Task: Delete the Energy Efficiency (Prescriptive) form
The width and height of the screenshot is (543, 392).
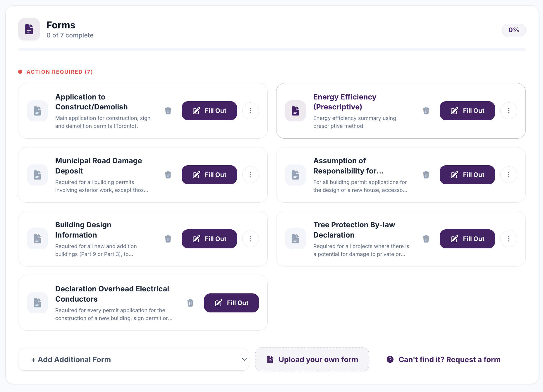Action: [x=426, y=111]
